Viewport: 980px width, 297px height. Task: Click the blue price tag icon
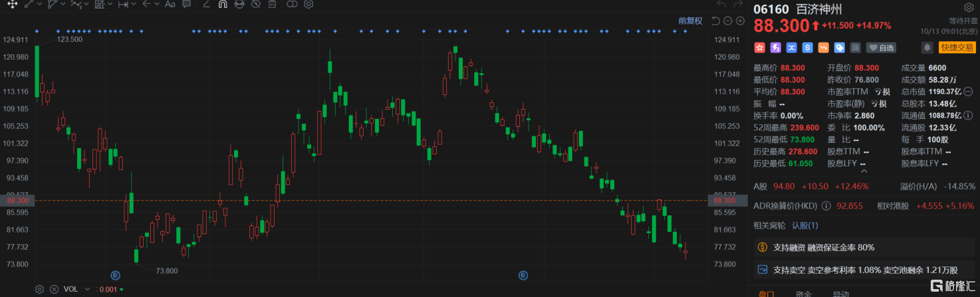[x=840, y=48]
